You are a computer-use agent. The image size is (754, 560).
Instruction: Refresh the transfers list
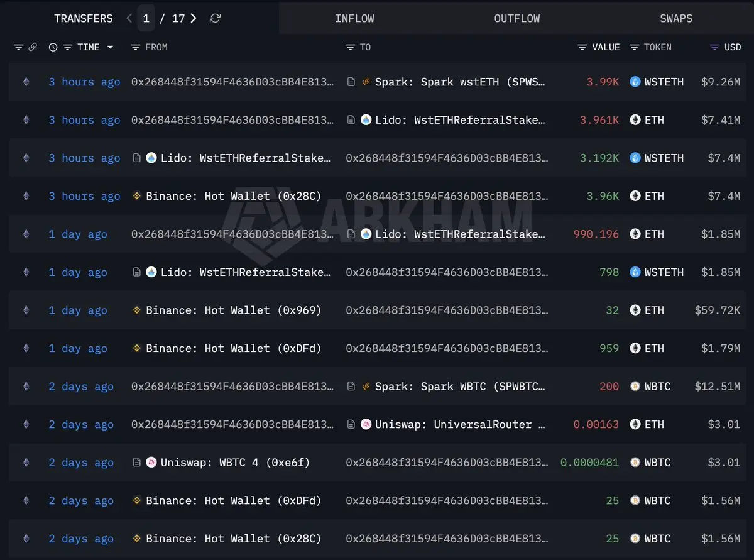[x=215, y=18]
